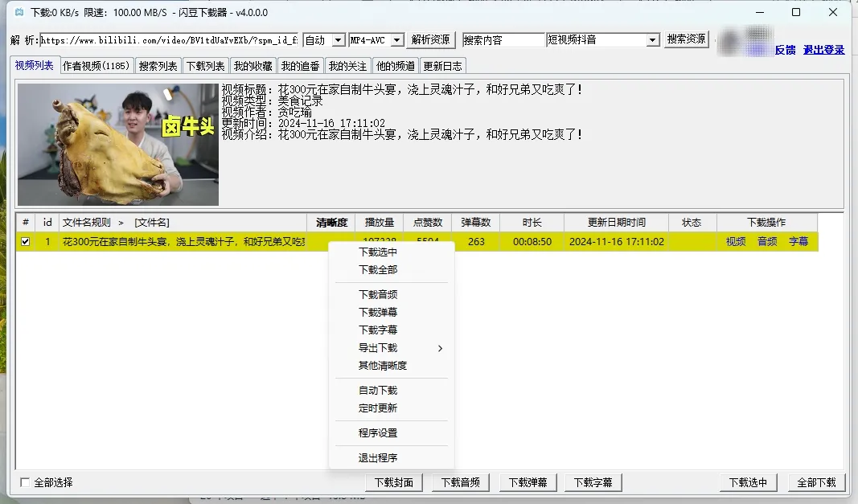
Task: Click the 退出登录 link
Action: pyautogui.click(x=823, y=50)
